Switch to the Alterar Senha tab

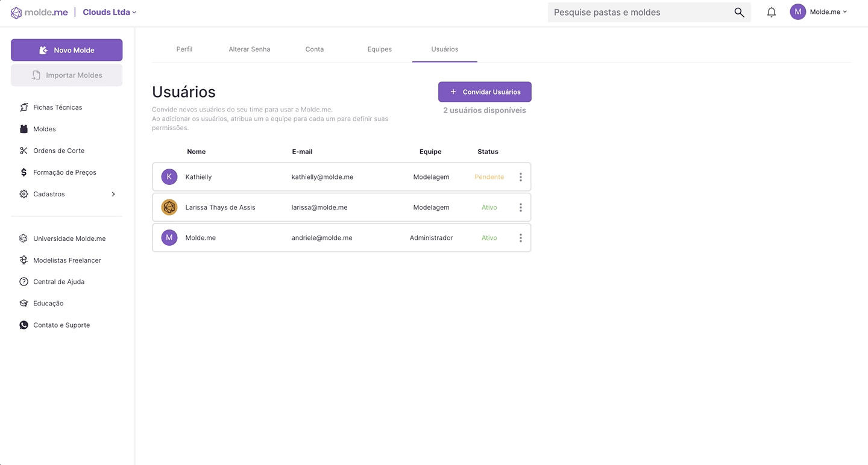249,49
